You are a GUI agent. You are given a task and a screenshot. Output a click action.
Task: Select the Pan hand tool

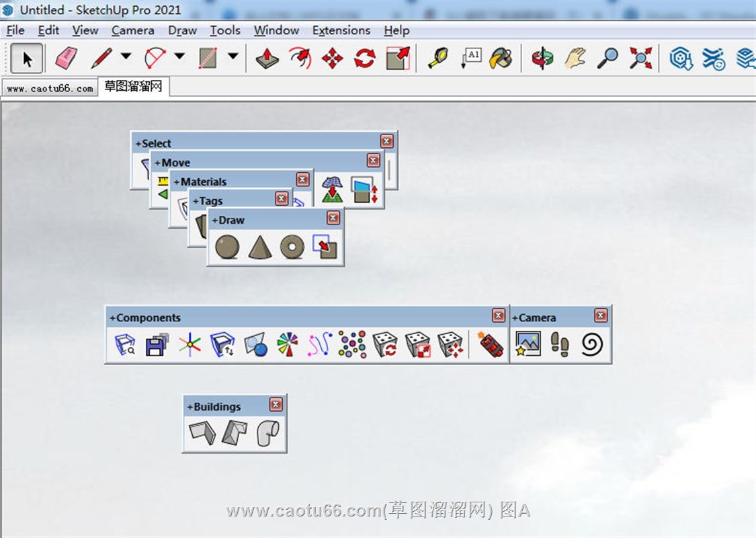pyautogui.click(x=575, y=59)
